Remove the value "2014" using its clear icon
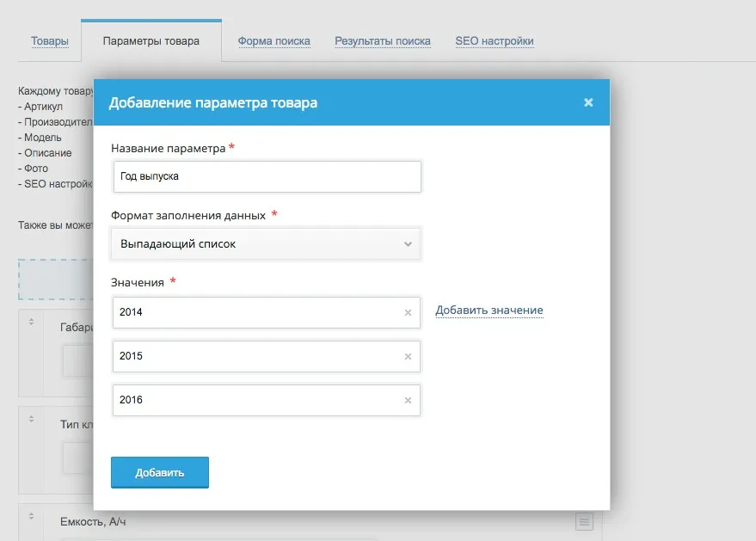 point(409,313)
